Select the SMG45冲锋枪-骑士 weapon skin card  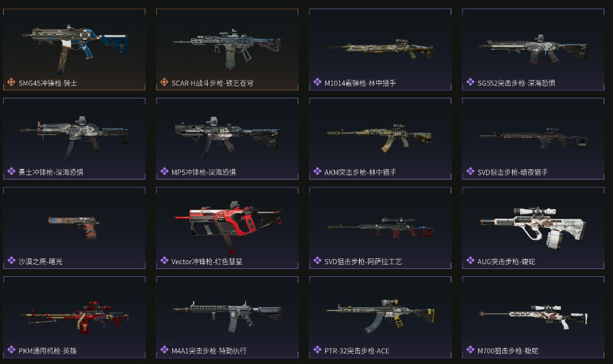(74, 50)
